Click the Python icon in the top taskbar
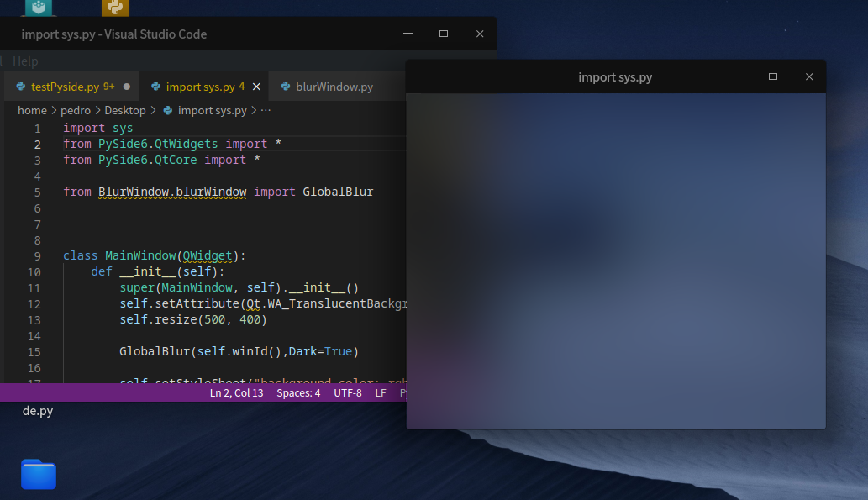Viewport: 868px width, 500px height. 115,8
